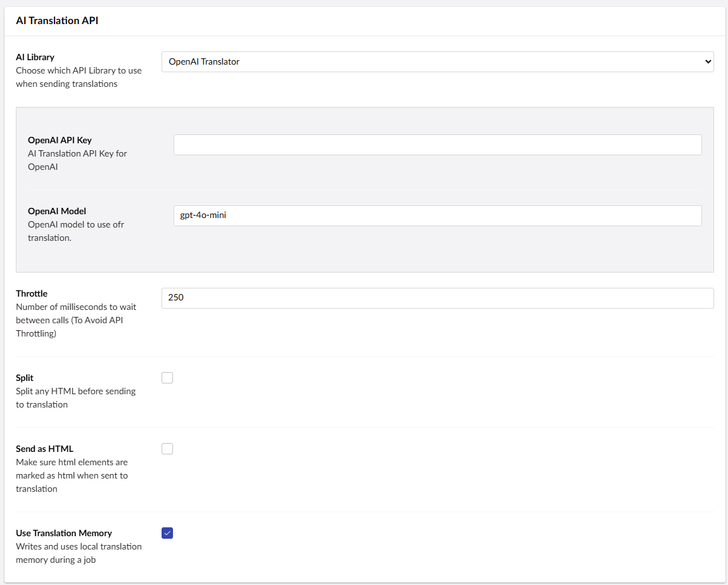
Task: Tick the Send as HTML checkbox
Action: [x=167, y=449]
